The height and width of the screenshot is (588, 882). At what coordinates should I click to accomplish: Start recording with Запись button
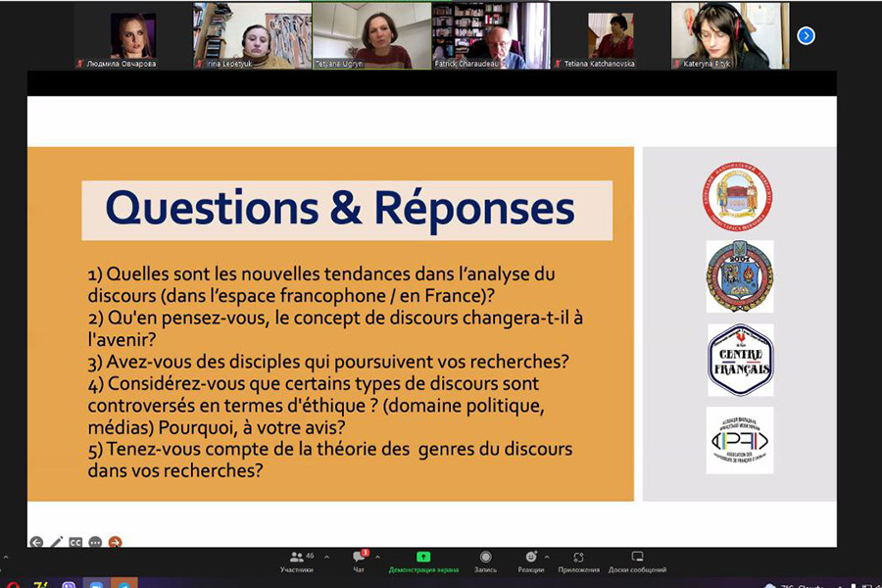(x=485, y=562)
